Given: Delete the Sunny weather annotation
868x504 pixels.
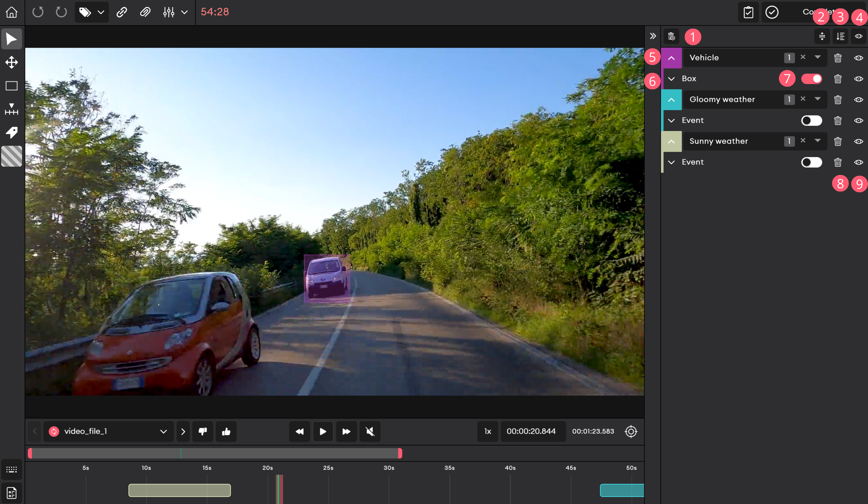Looking at the screenshot, I should pyautogui.click(x=838, y=141).
